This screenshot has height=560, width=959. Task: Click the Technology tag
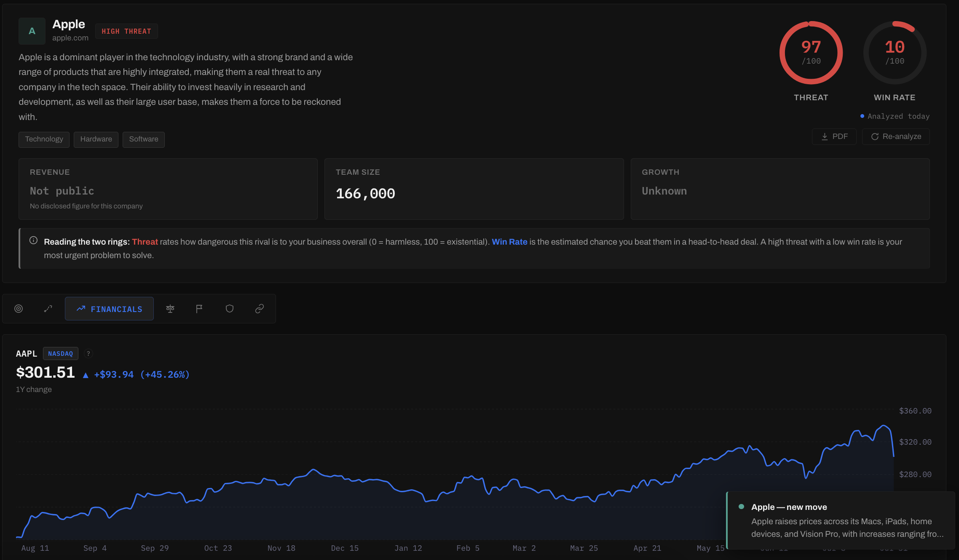click(44, 139)
